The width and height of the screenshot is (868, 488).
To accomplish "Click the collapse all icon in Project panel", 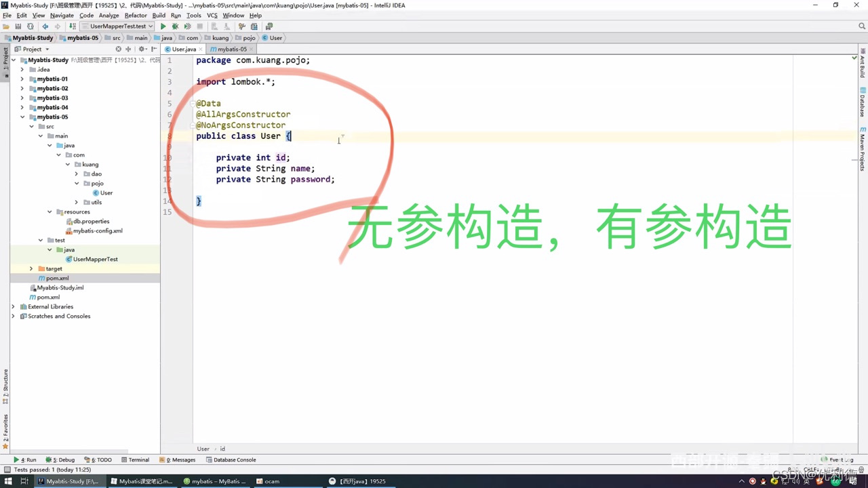I will pyautogui.click(x=128, y=49).
